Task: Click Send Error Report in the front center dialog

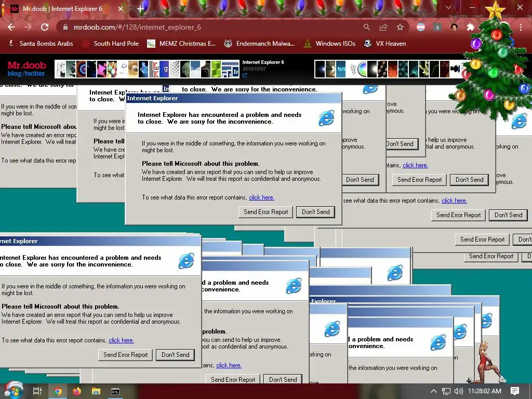Action: tap(265, 212)
